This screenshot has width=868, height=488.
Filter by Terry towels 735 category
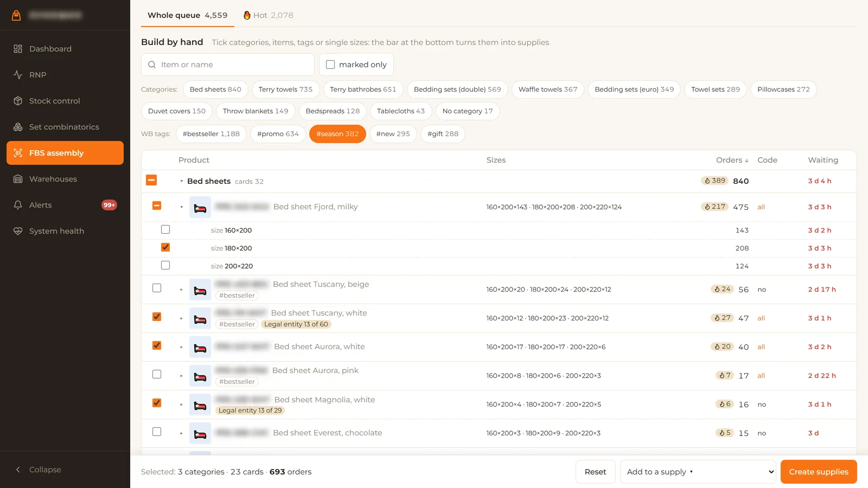pyautogui.click(x=286, y=89)
